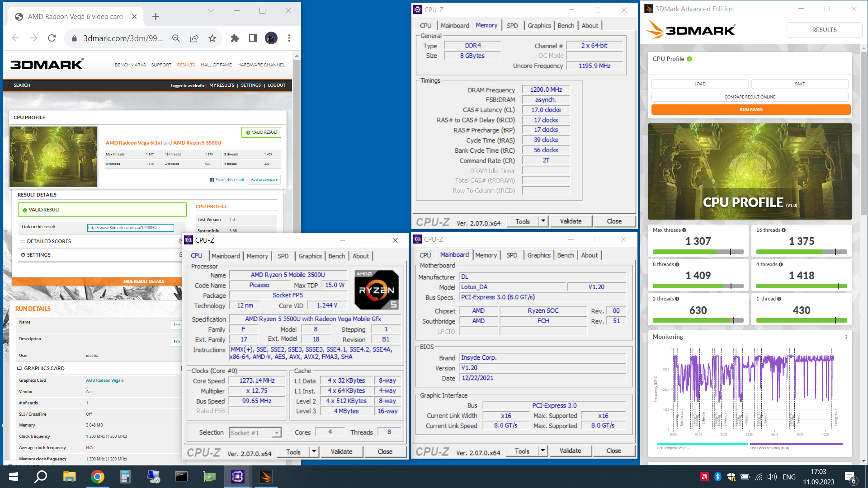Image resolution: width=868 pixels, height=488 pixels.
Task: Bookmark this page with the star icon
Action: click(212, 38)
